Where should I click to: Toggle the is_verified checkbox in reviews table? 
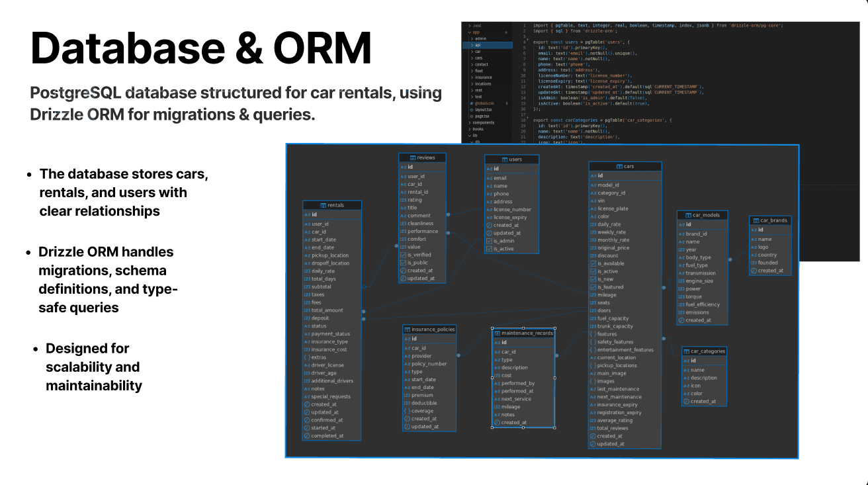pos(402,255)
